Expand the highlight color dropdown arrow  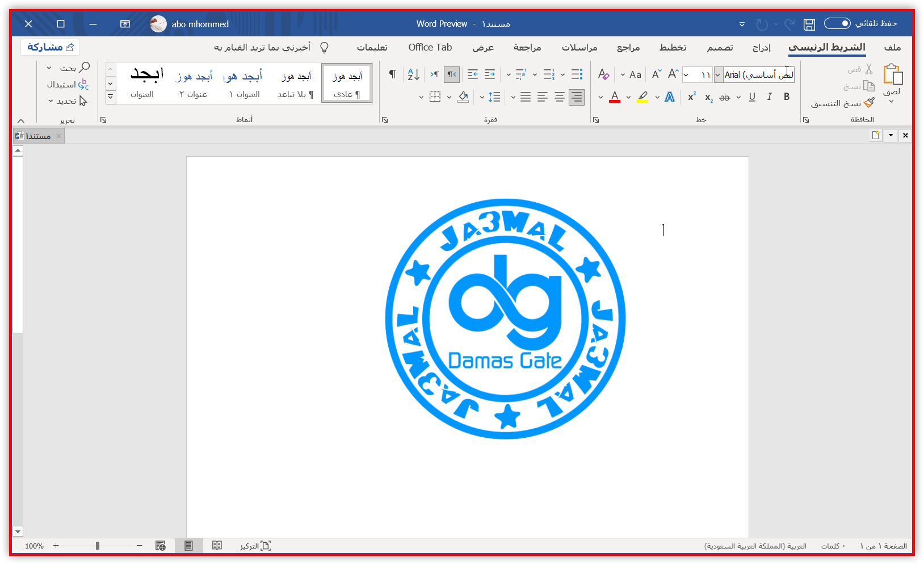(628, 97)
